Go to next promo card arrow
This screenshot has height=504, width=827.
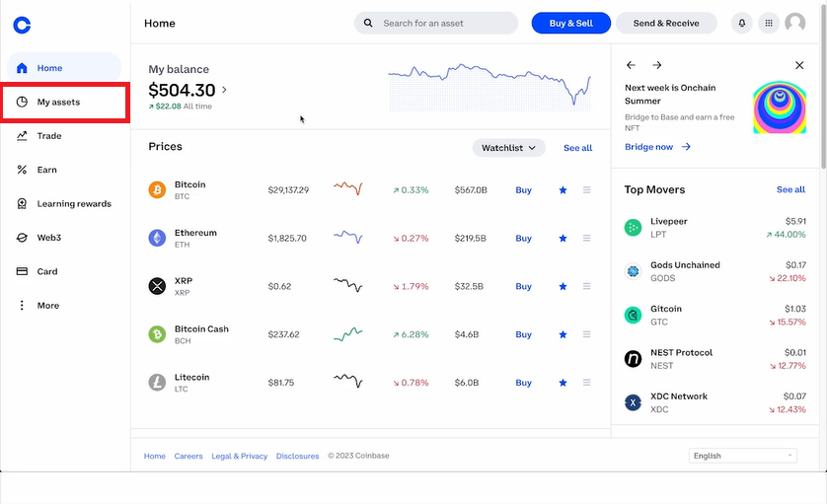[656, 65]
